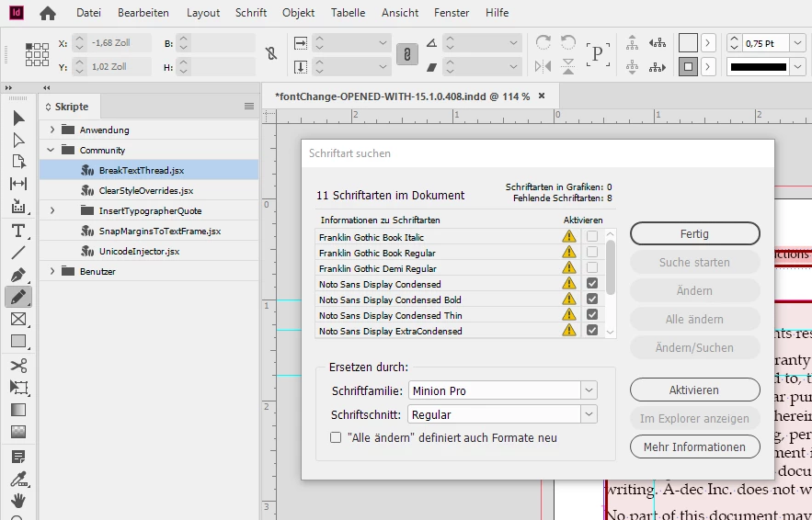Screen dimensions: 812x520
Task: Select BreakTextThread.jsx script
Action: click(x=149, y=170)
